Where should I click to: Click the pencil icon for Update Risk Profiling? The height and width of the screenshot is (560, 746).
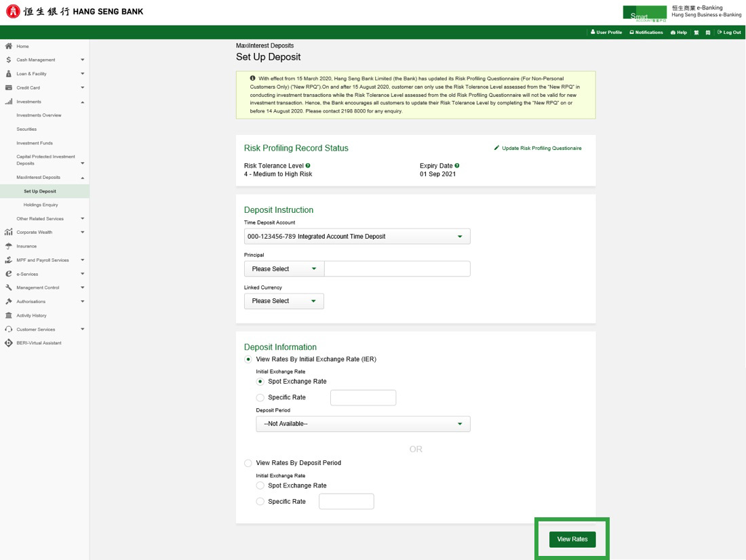(x=496, y=148)
